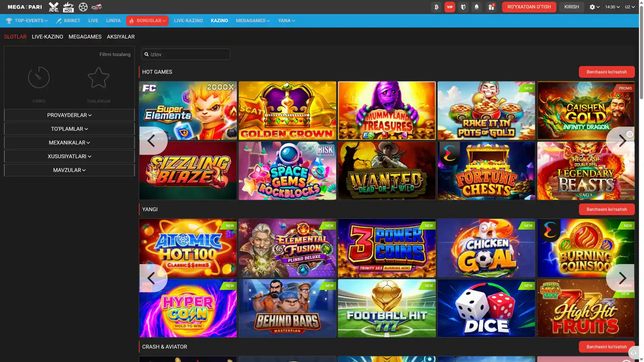Click the shield badge icon in header
644x362 pixels.
click(463, 7)
